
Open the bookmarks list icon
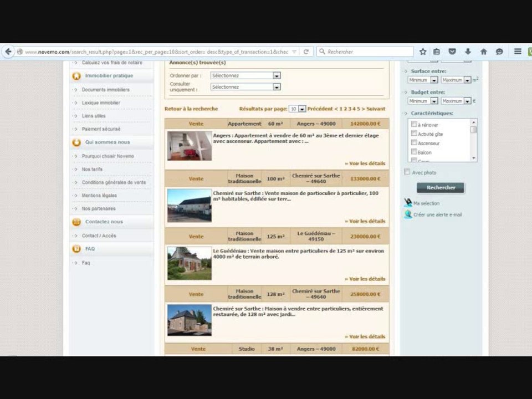[437, 52]
